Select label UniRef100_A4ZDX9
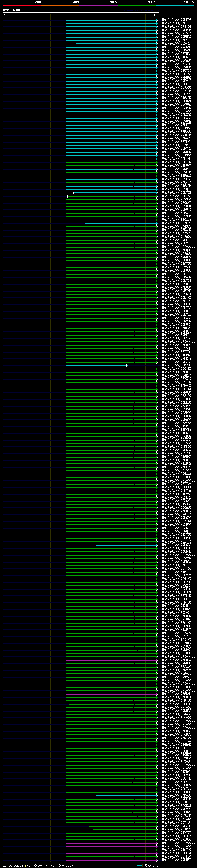Viewport: 197px width, 868px height. tap(177, 464)
